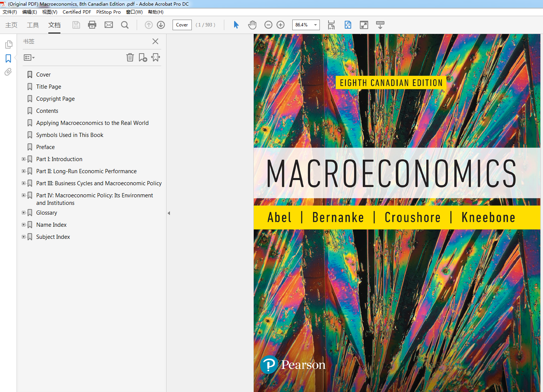Switch to 工具 tab
Viewport: 543px width, 392px height.
[x=33, y=25]
